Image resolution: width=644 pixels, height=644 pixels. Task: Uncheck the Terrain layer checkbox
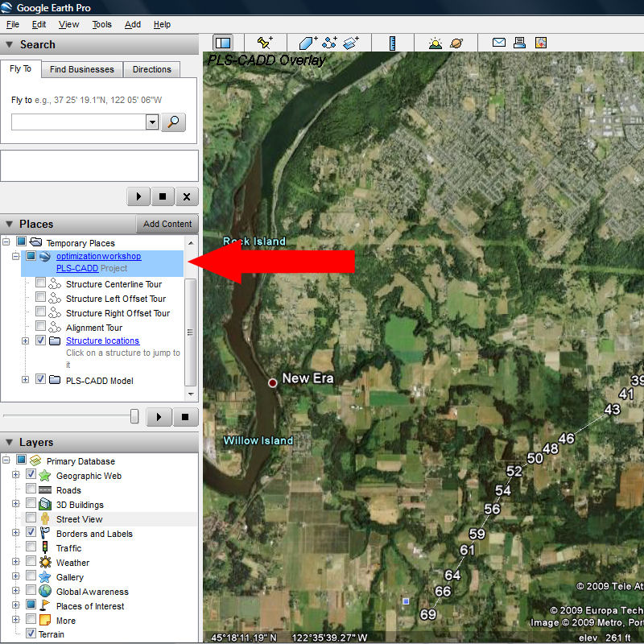coord(31,633)
